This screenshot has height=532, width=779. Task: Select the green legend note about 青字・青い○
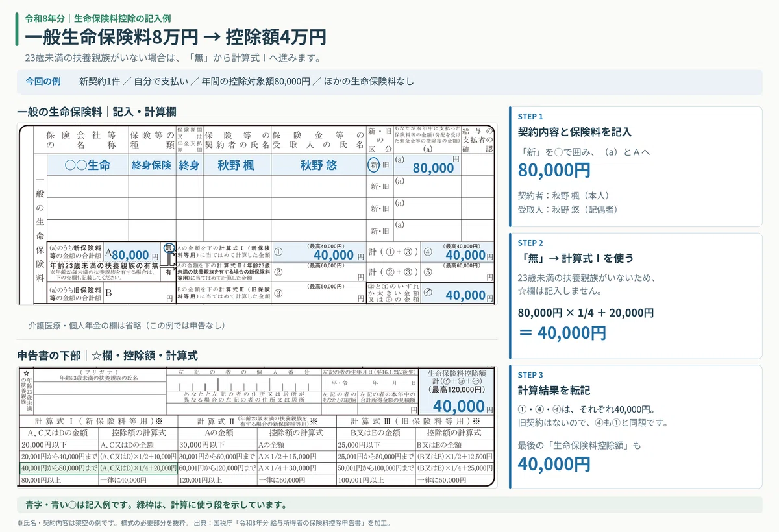pos(156,505)
